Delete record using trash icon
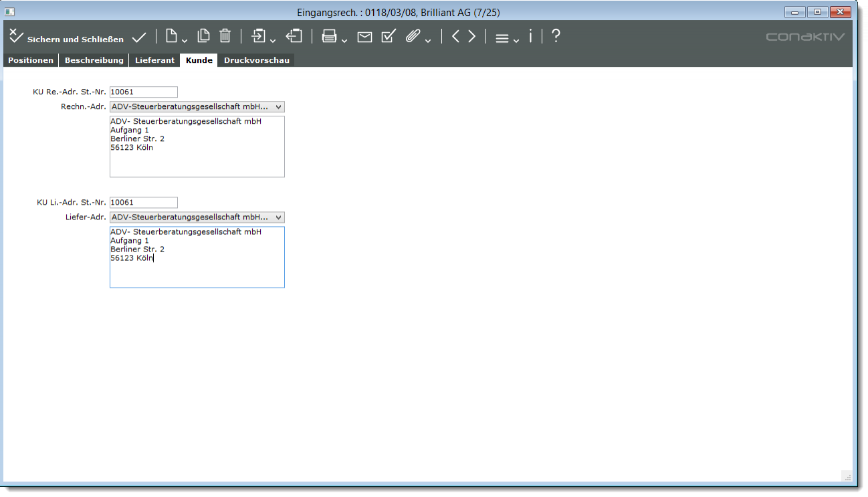Image resolution: width=868 pixels, height=497 pixels. (225, 37)
